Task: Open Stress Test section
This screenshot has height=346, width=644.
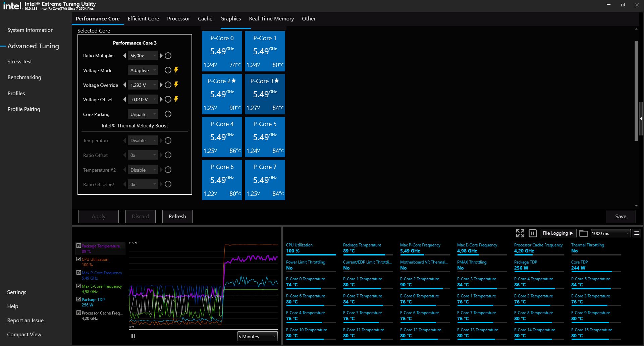Action: 20,62
